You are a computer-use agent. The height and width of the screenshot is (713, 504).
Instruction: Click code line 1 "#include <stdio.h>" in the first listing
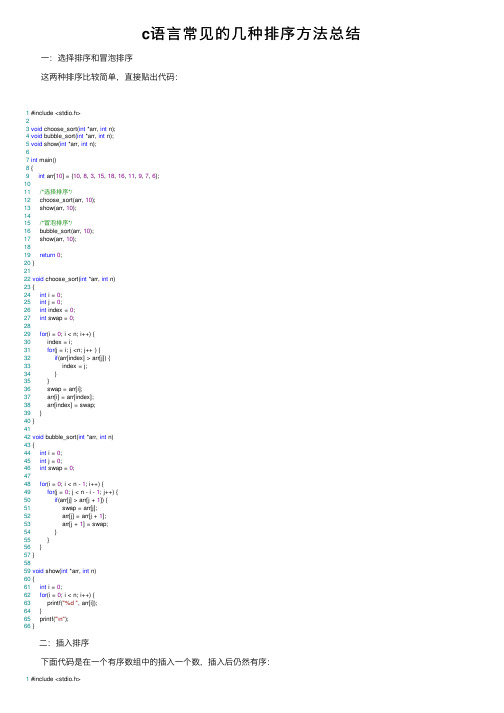pos(55,113)
